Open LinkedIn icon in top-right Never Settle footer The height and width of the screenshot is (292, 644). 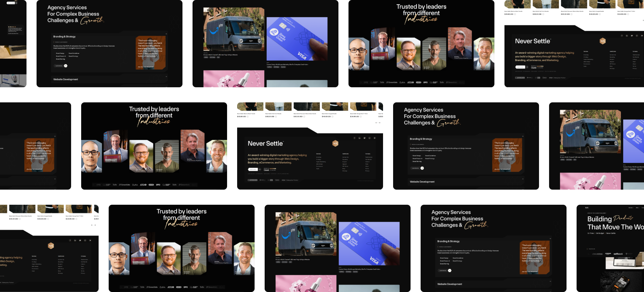[627, 36]
